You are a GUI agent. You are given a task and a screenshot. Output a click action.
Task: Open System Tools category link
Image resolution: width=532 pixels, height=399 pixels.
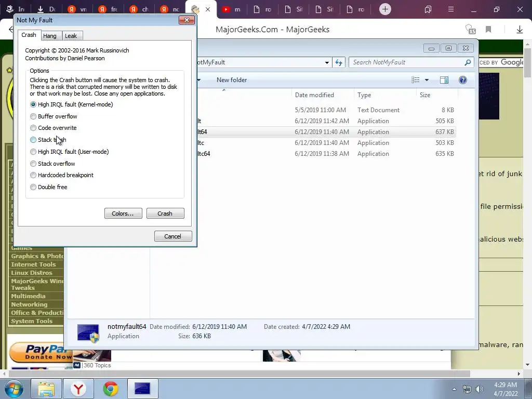click(32, 321)
